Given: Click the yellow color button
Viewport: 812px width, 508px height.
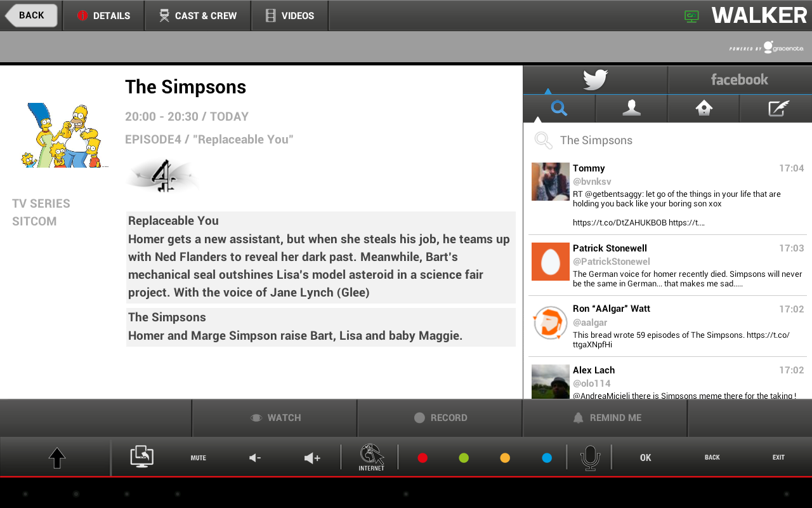Looking at the screenshot, I should (x=505, y=458).
